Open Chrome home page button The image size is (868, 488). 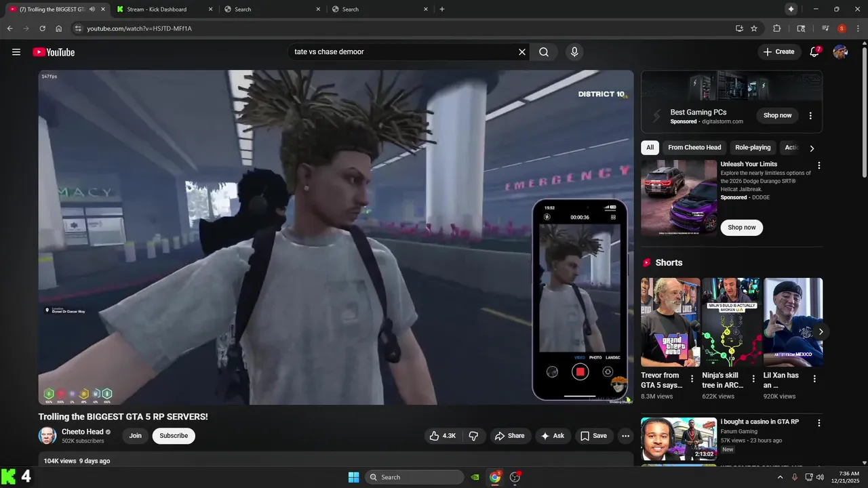coord(58,28)
